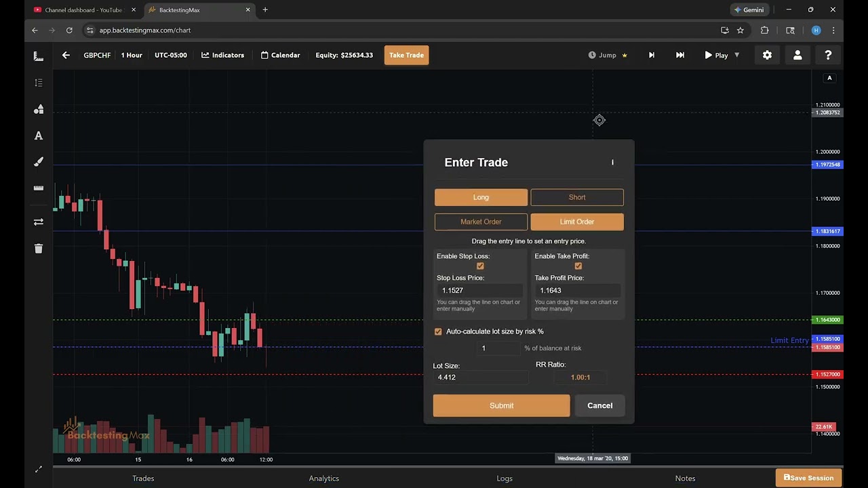Image resolution: width=868 pixels, height=488 pixels.
Task: Open the help question mark
Action: tap(828, 55)
